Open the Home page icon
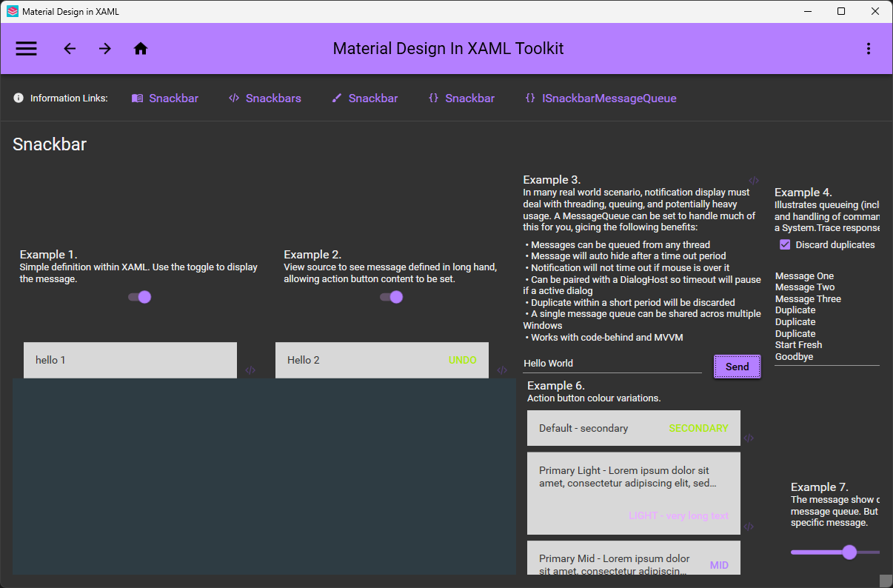Screen dimensions: 893x588 click(x=141, y=49)
